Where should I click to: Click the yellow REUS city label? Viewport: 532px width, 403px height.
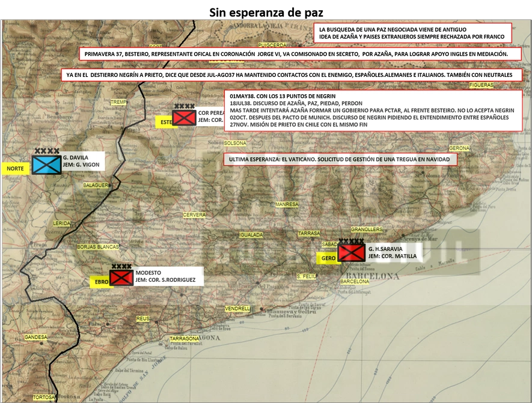[x=143, y=318]
